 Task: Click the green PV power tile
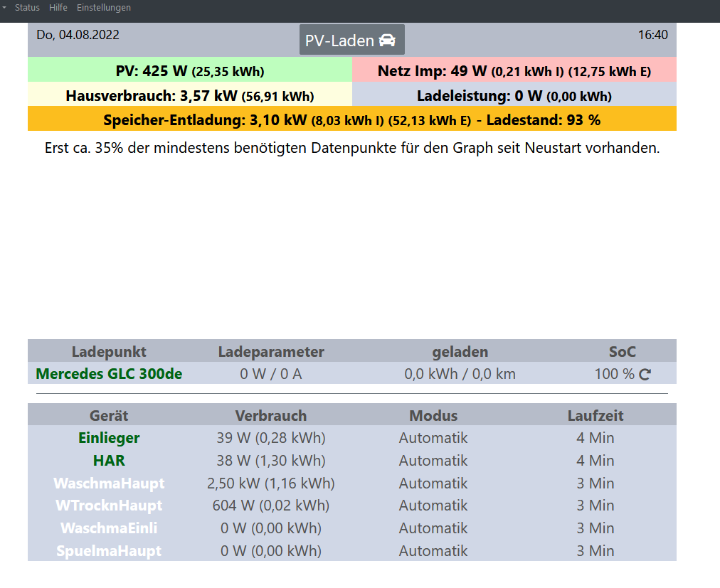189,70
